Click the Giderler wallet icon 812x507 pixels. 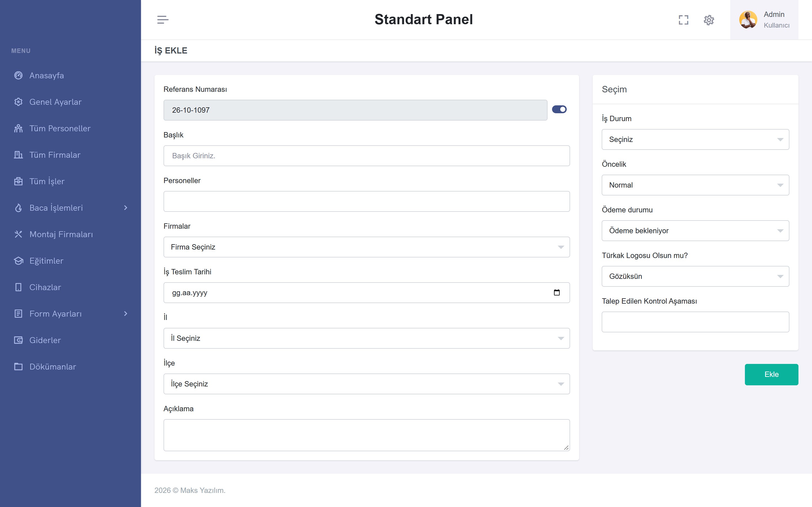[18, 340]
